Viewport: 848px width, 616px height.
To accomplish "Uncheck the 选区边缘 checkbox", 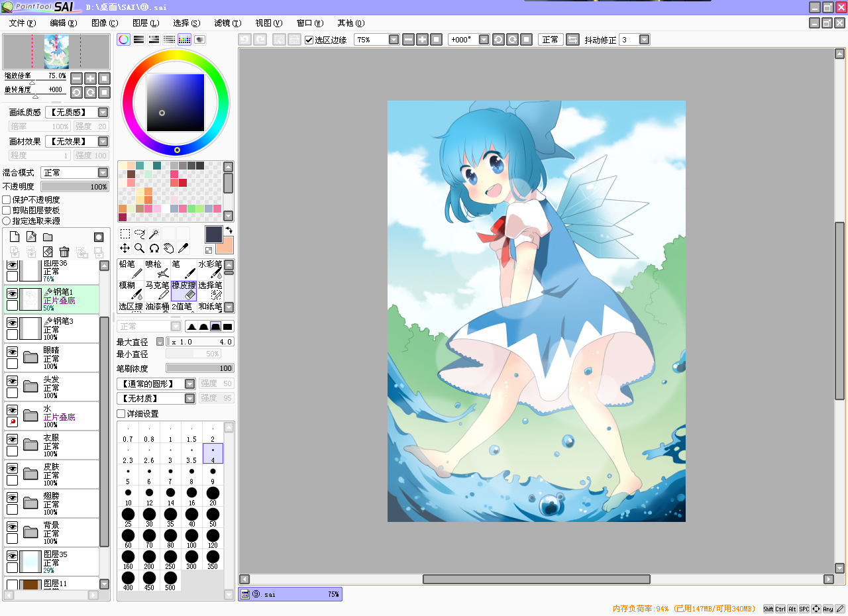I will (x=309, y=40).
